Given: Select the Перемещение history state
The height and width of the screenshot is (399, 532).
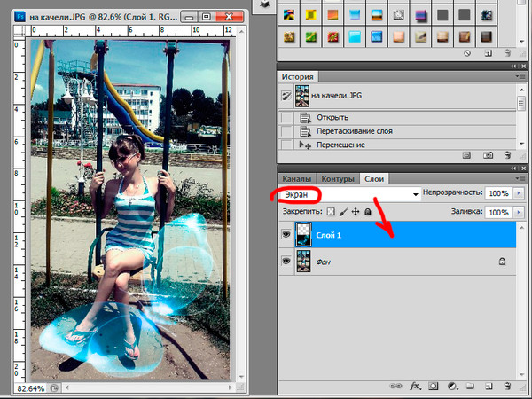Looking at the screenshot, I should pyautogui.click(x=397, y=145).
